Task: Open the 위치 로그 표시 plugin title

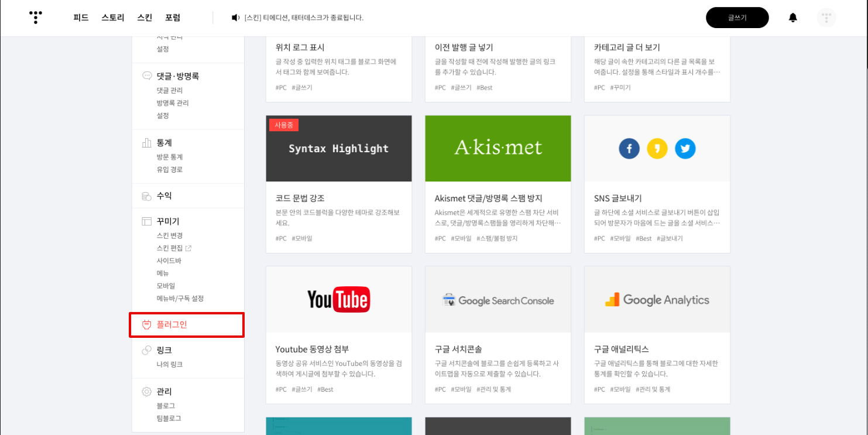Action: (300, 47)
